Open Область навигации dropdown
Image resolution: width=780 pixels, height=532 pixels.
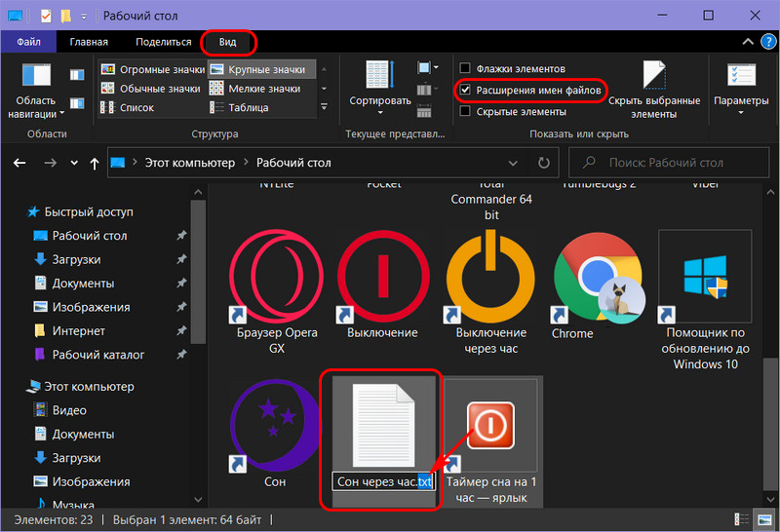[36, 91]
